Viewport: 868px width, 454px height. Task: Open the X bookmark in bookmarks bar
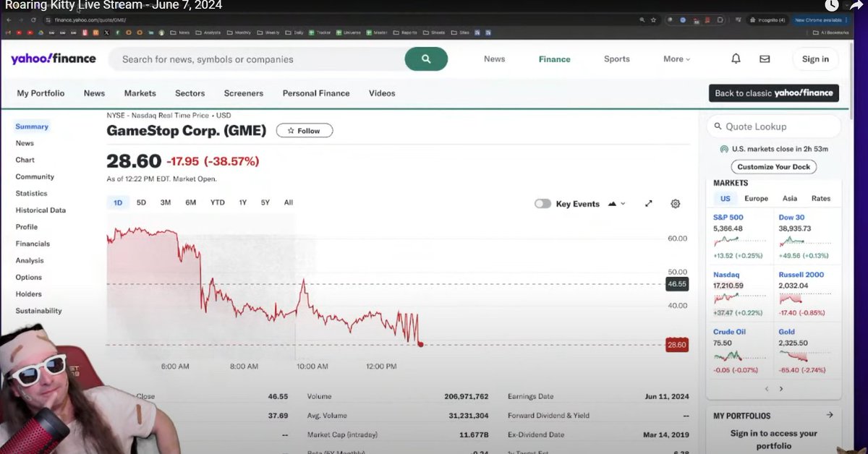coord(106,33)
